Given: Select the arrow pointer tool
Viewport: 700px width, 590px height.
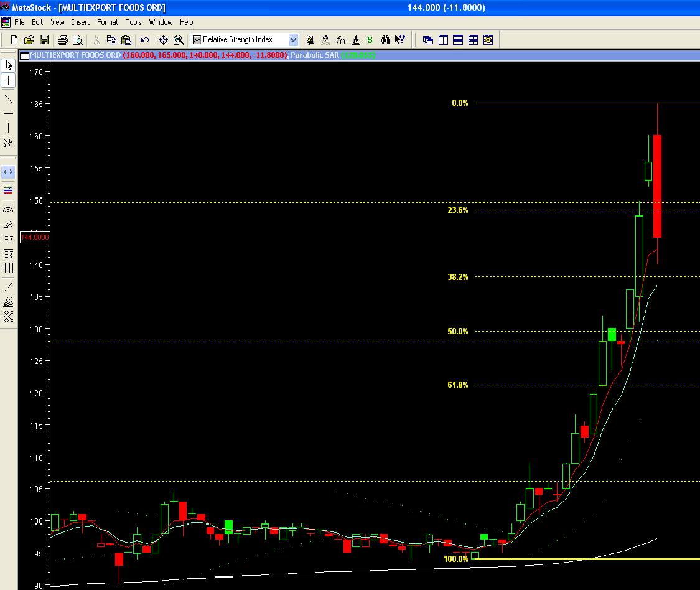Looking at the screenshot, I should [9, 65].
